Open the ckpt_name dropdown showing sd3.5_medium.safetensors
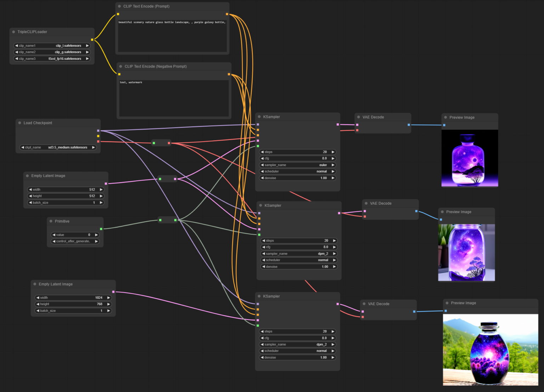Screen dimensions: 544x392 58,147
